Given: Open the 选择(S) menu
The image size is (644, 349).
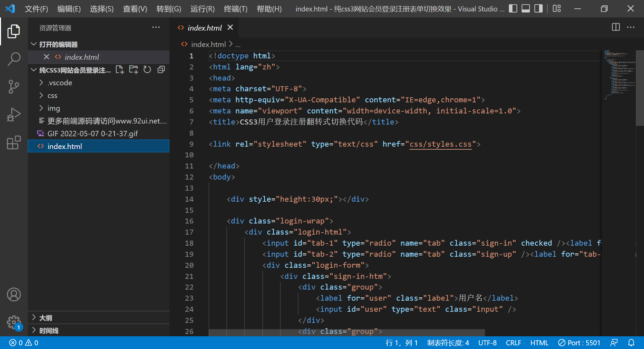Looking at the screenshot, I should coord(102,9).
